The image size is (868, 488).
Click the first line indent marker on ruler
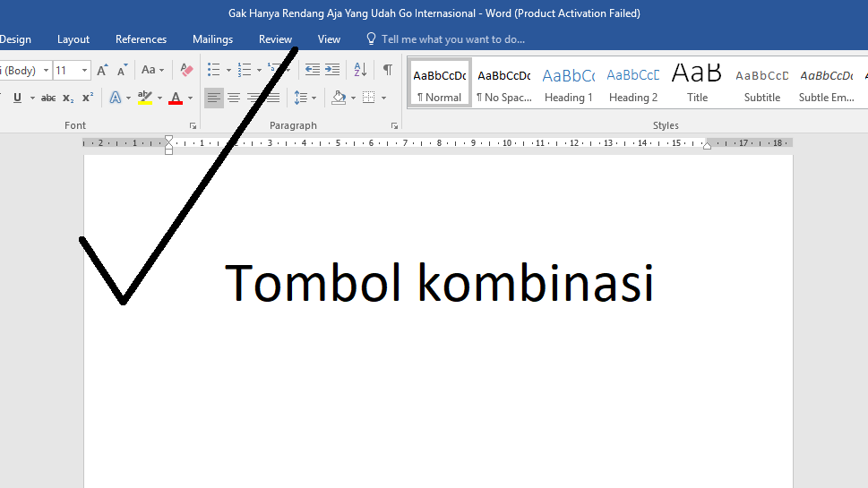click(x=168, y=139)
